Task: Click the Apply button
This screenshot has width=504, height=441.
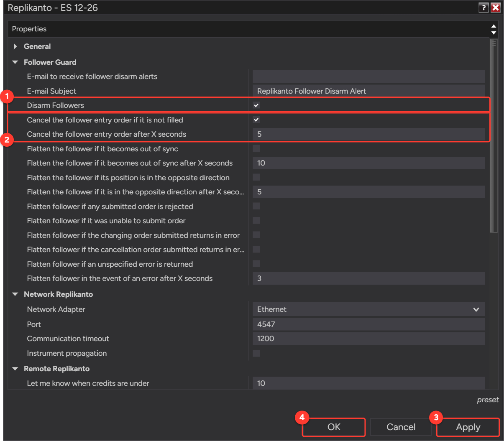Action: 468,427
